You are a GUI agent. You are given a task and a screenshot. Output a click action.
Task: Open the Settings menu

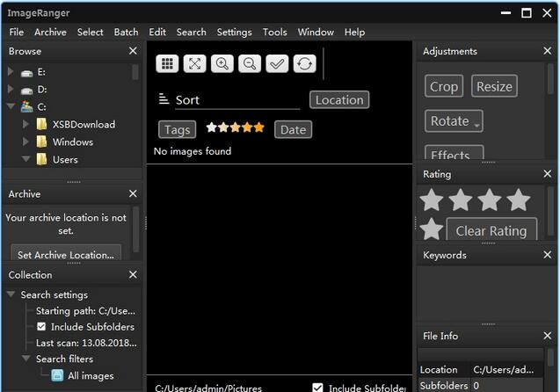(x=234, y=33)
